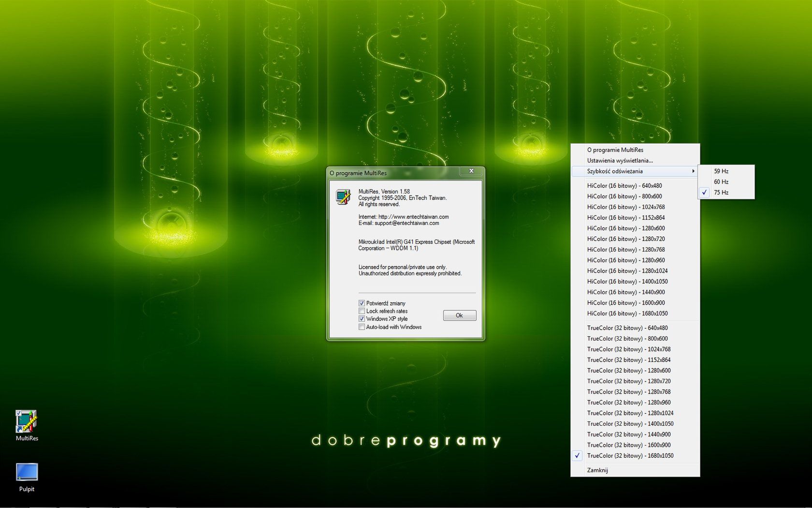This screenshot has height=508, width=812.
Task: Click Zamknij to close the menu
Action: click(635, 470)
